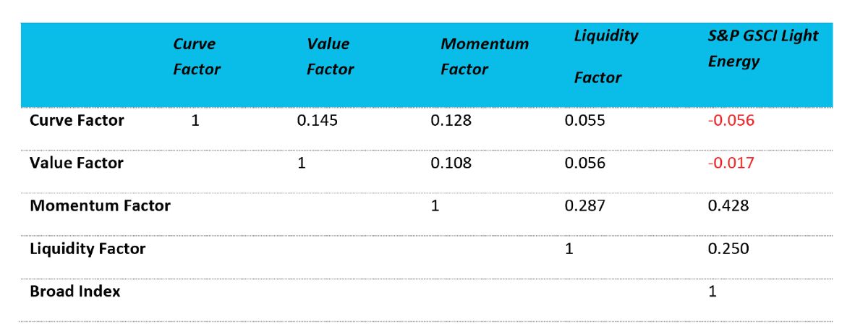Select the Liquidity Factor column header
868x327 pixels.
tap(605, 57)
